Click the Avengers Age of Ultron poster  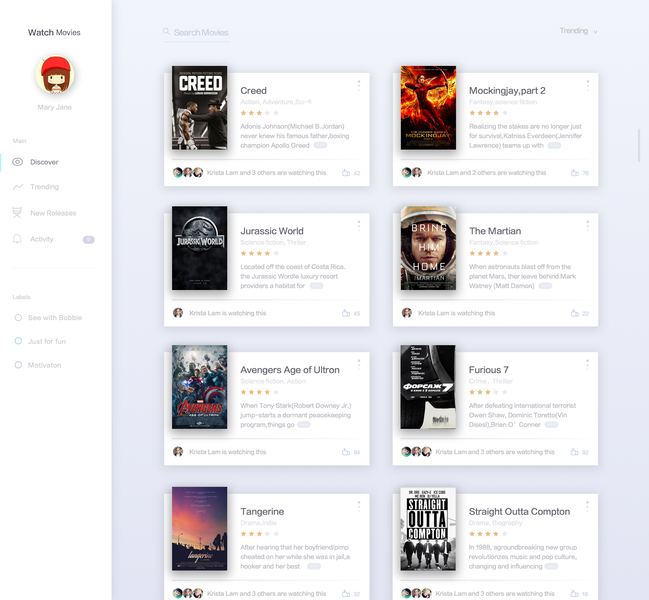click(x=200, y=387)
